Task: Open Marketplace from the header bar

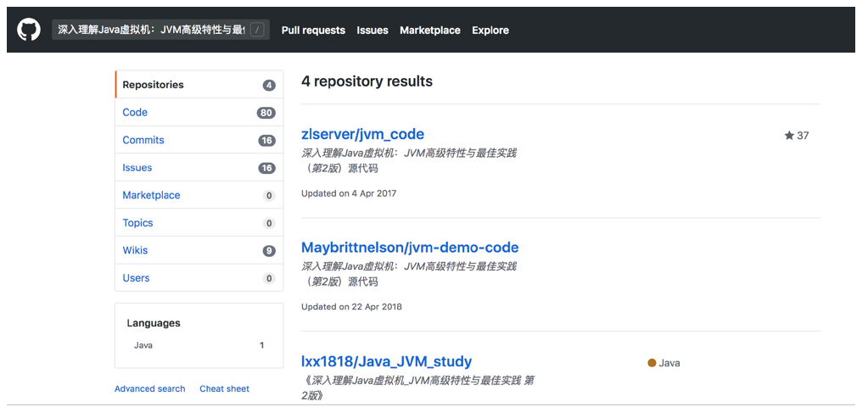Action: 430,31
